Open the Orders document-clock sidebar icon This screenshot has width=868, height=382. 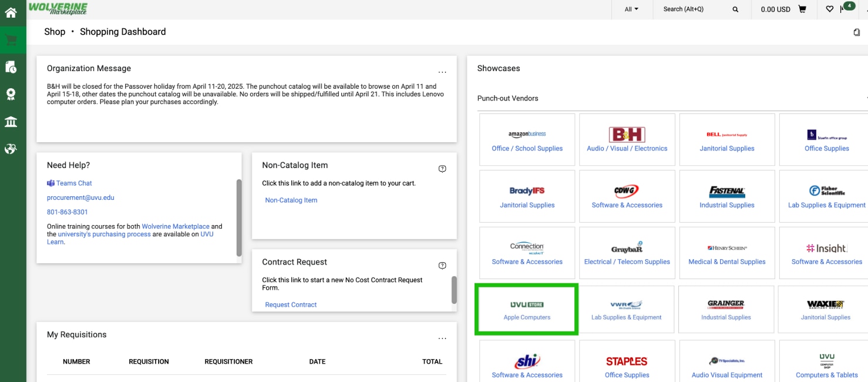point(11,67)
